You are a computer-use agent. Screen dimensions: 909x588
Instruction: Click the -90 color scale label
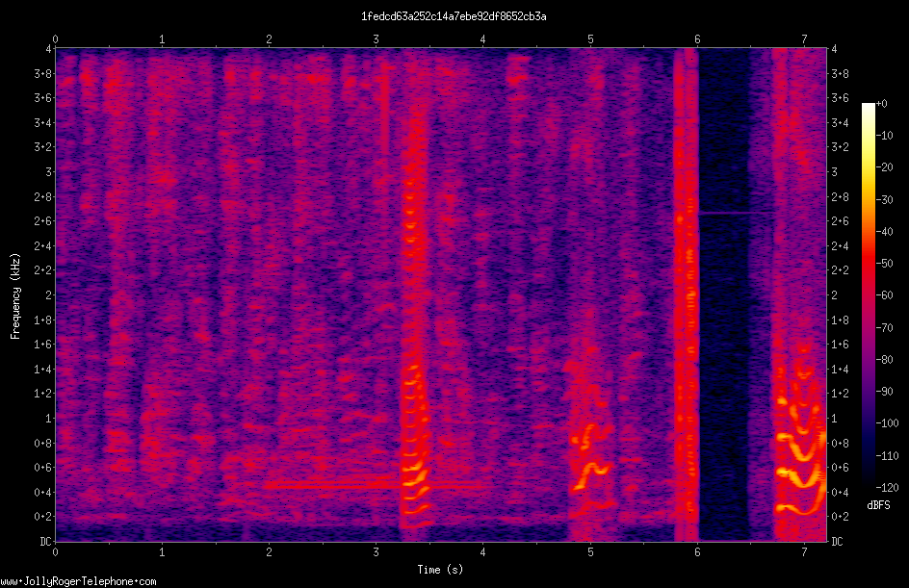pos(885,392)
